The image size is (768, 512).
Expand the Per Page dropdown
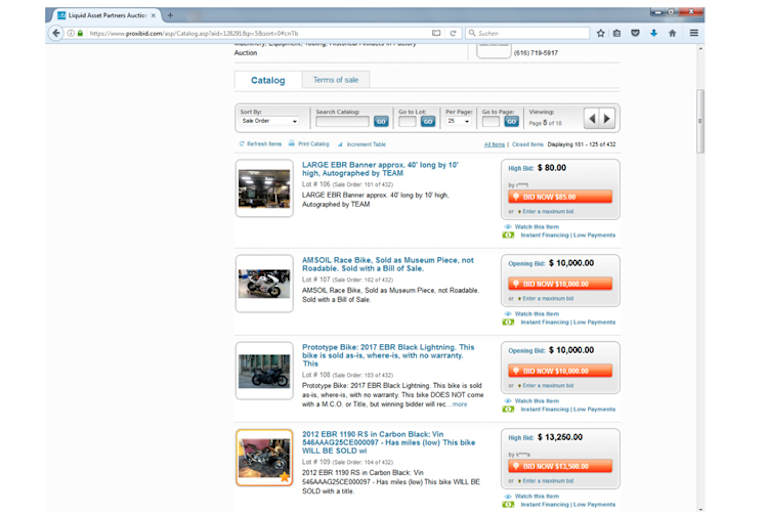(458, 121)
